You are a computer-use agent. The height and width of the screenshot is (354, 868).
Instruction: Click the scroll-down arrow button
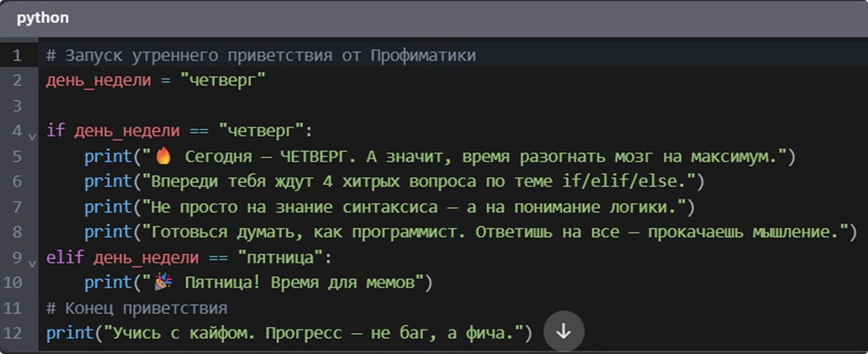(x=563, y=332)
